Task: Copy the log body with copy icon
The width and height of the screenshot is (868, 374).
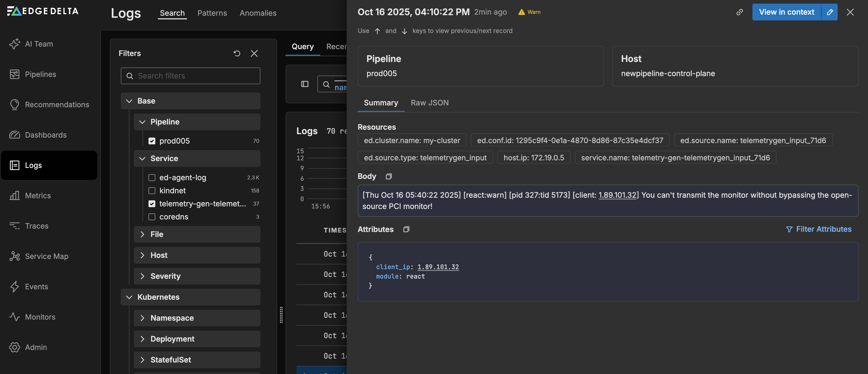Action: pyautogui.click(x=389, y=176)
